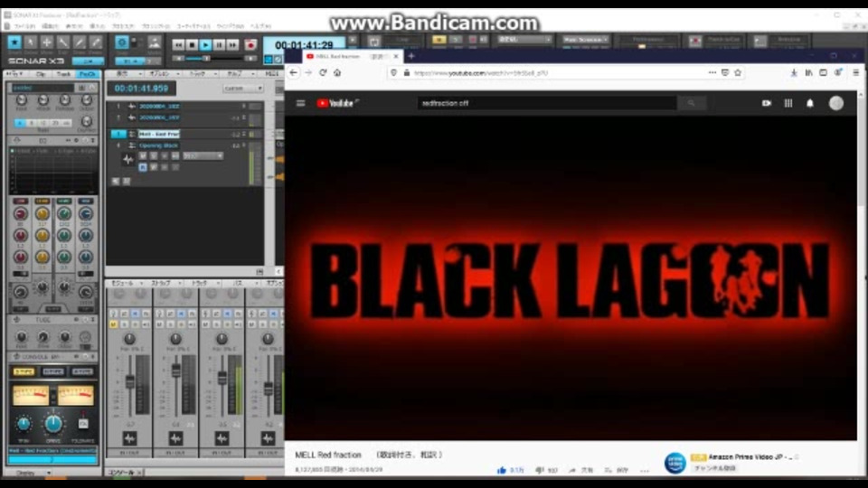
Task: Open SONAR File menu
Action: click(24, 26)
